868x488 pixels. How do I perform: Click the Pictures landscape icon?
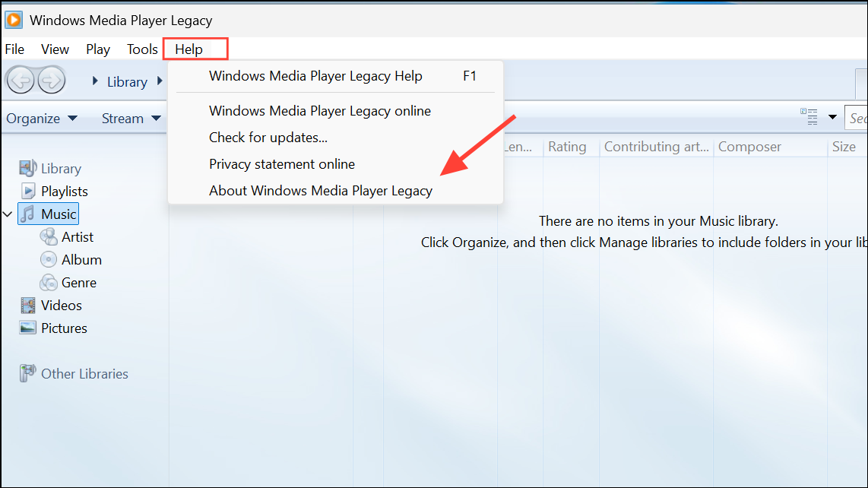coord(27,328)
